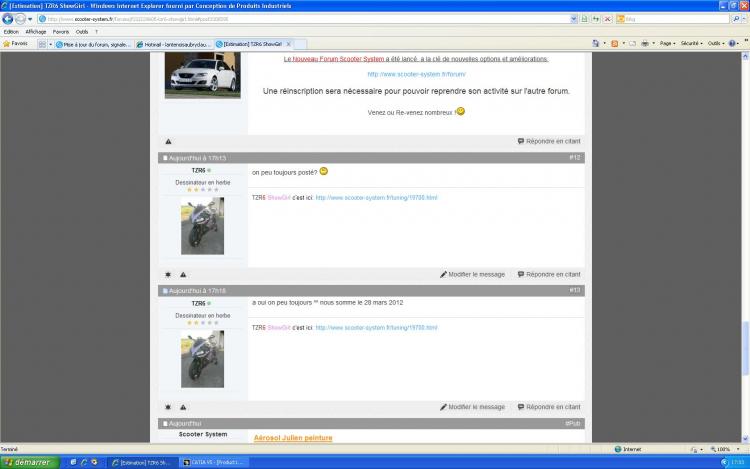Open the recent pages dropdown beside Forward
Image resolution: width=750 pixels, height=469 pixels.
[x=30, y=19]
